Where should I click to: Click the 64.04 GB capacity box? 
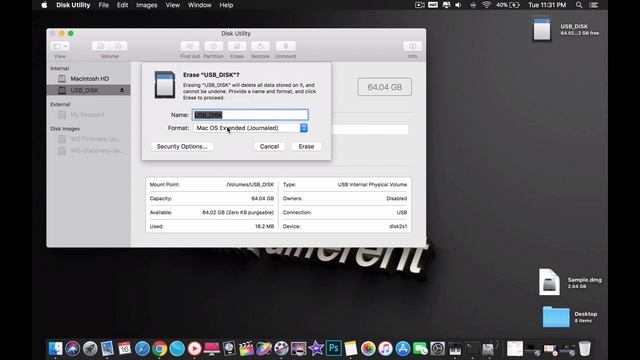click(x=384, y=87)
